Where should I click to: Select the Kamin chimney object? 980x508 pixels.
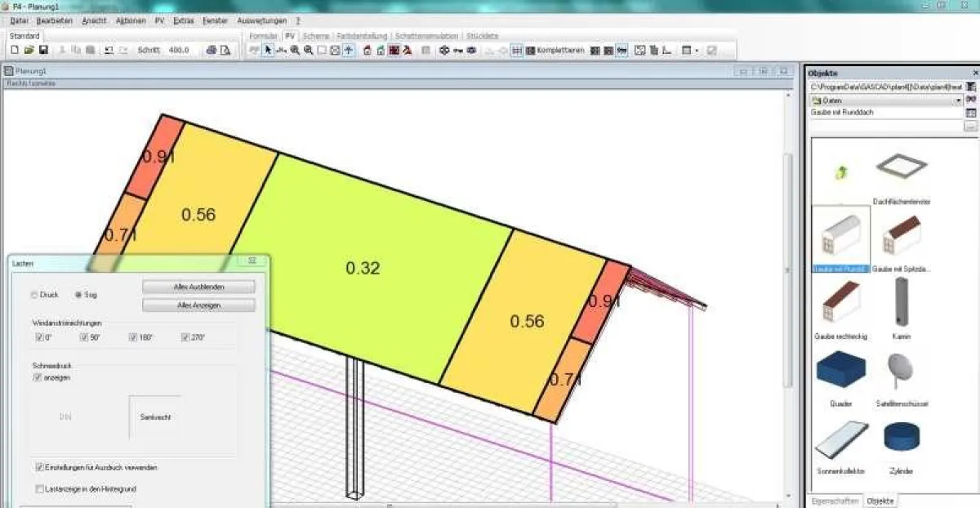[x=901, y=308]
